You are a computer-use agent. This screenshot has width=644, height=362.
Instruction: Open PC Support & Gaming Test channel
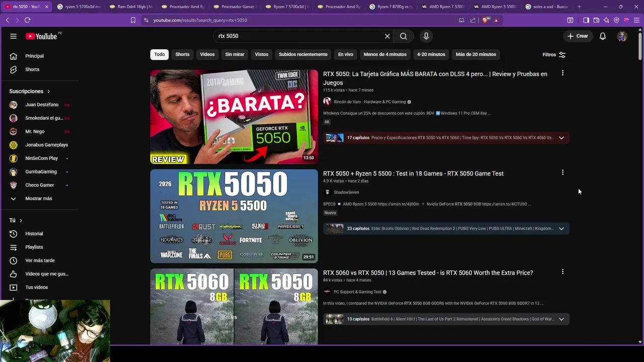[358, 292]
